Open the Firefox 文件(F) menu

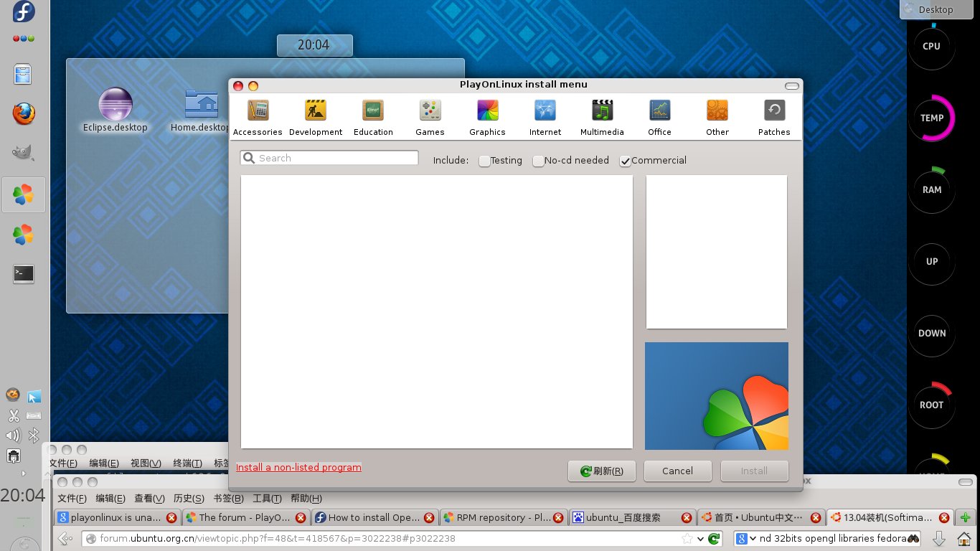(72, 499)
